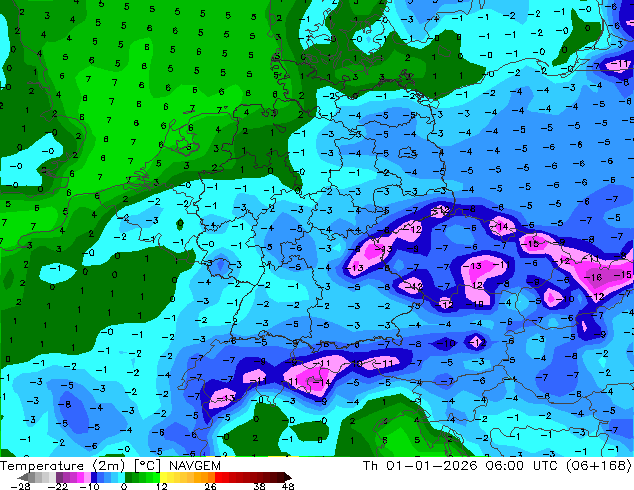
Task: Click the gray left arrow end of the color bar
Action: tap(23, 477)
